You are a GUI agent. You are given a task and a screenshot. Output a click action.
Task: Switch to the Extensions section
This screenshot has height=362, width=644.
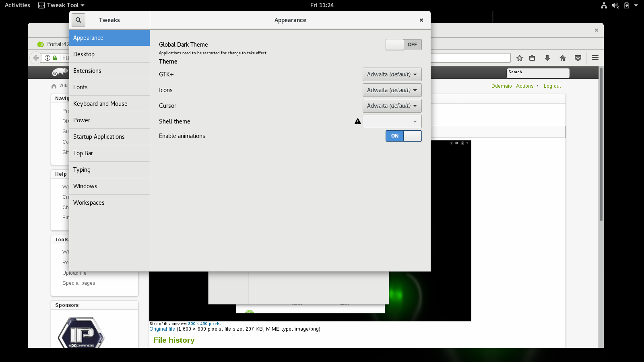pyautogui.click(x=87, y=71)
